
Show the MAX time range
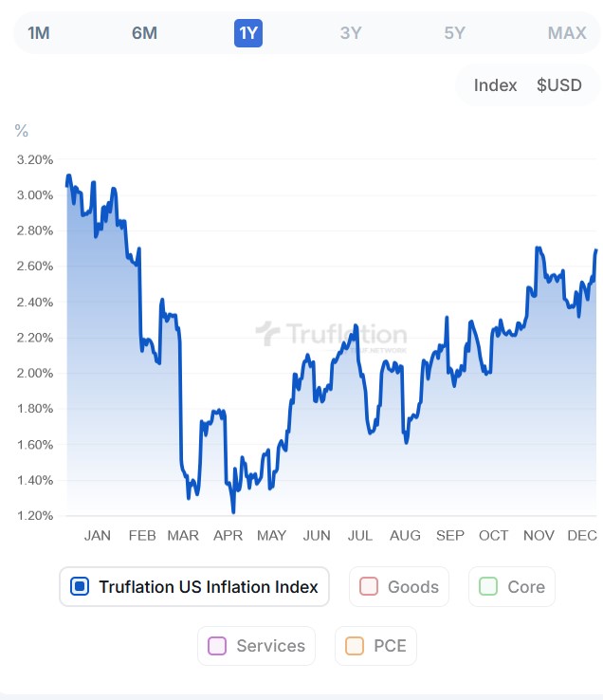[567, 33]
